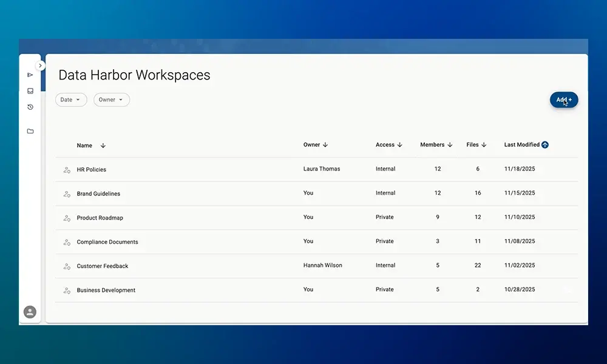The image size is (607, 364).
Task: Click members count 9 in Product Roadmap row
Action: [x=438, y=217]
